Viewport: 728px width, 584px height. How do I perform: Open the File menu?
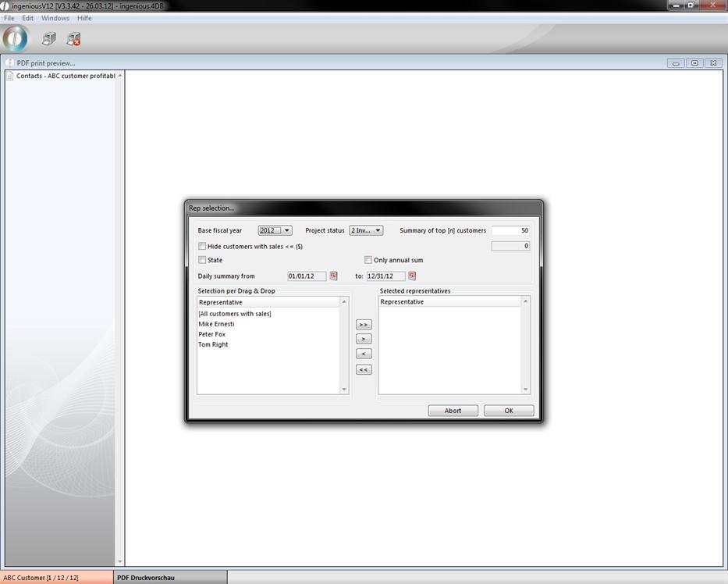pyautogui.click(x=9, y=18)
